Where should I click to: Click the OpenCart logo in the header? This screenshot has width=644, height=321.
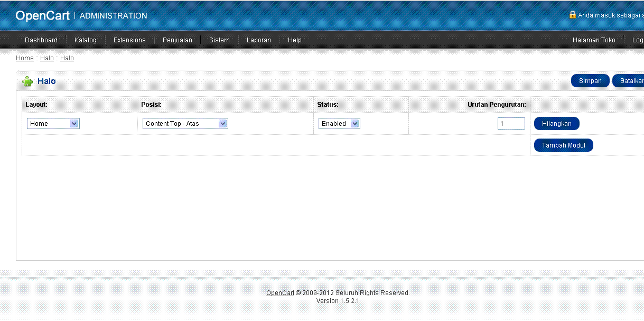click(43, 16)
